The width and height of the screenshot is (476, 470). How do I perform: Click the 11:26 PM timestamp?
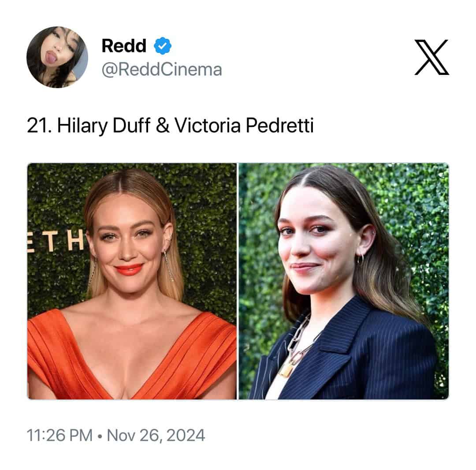[59, 436]
